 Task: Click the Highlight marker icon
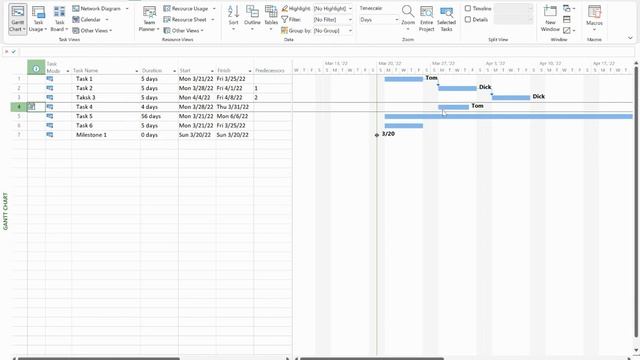point(285,9)
